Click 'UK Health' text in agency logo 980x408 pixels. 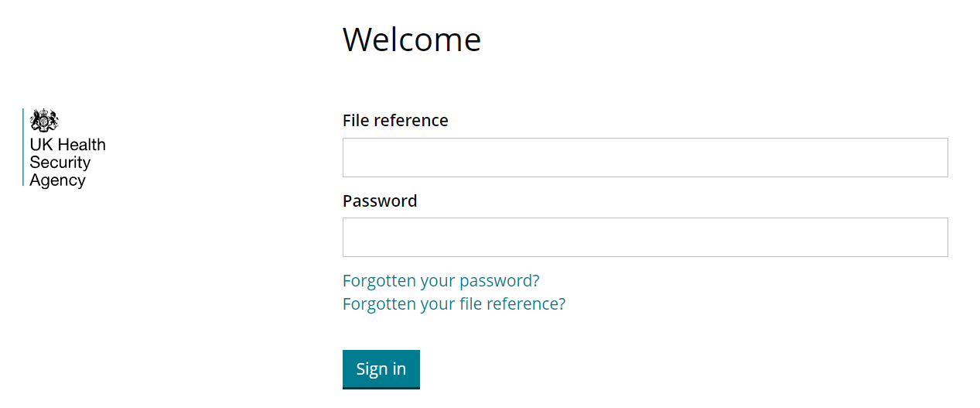67,145
